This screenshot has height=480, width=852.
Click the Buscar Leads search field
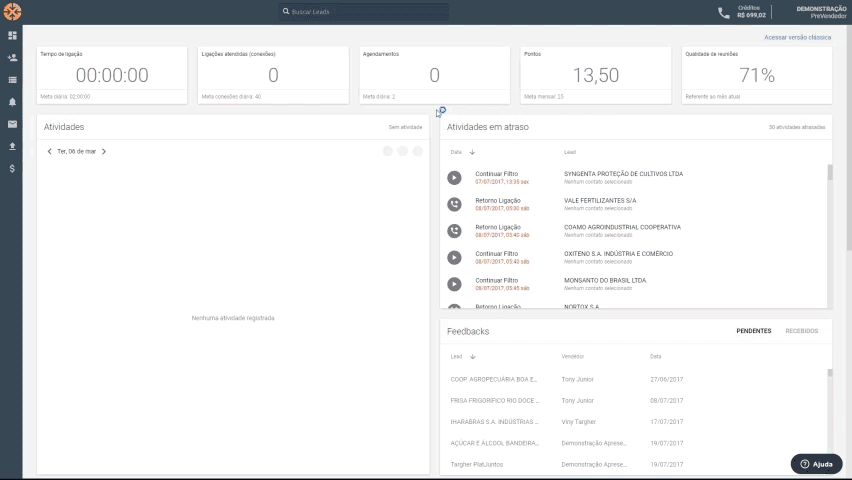pyautogui.click(x=364, y=11)
